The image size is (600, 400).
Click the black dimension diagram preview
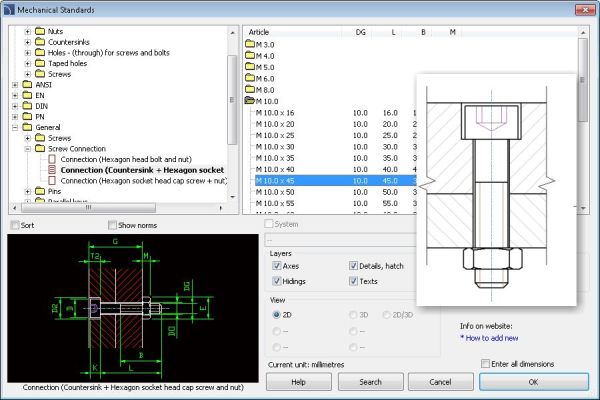pyautogui.click(x=133, y=309)
